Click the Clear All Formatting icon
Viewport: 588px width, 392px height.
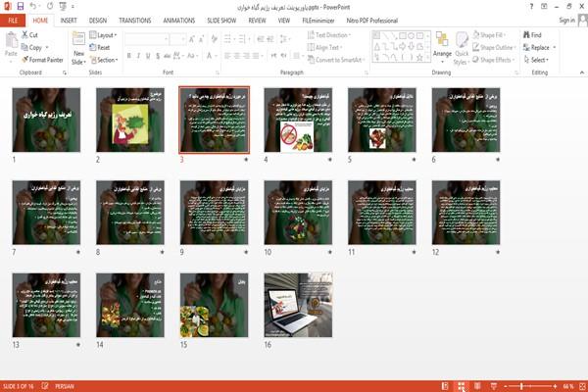click(214, 38)
